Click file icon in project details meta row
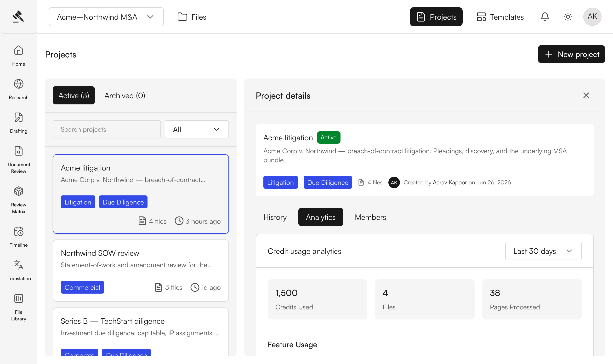 pos(361,182)
